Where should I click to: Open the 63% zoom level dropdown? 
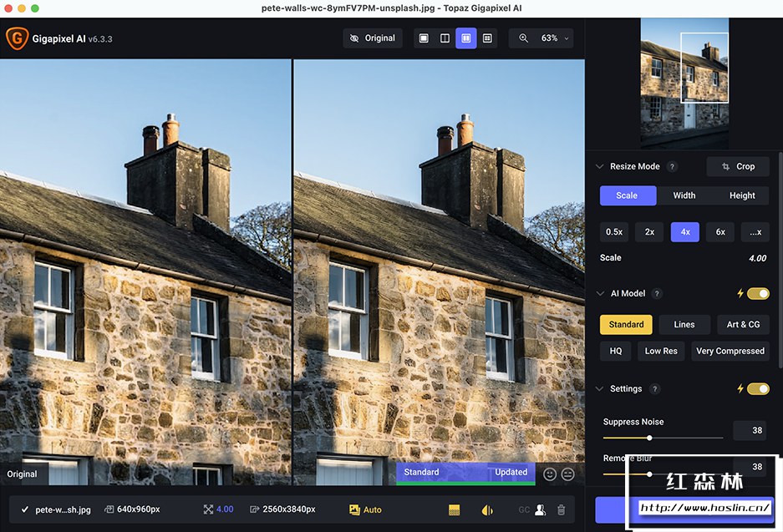pyautogui.click(x=544, y=38)
